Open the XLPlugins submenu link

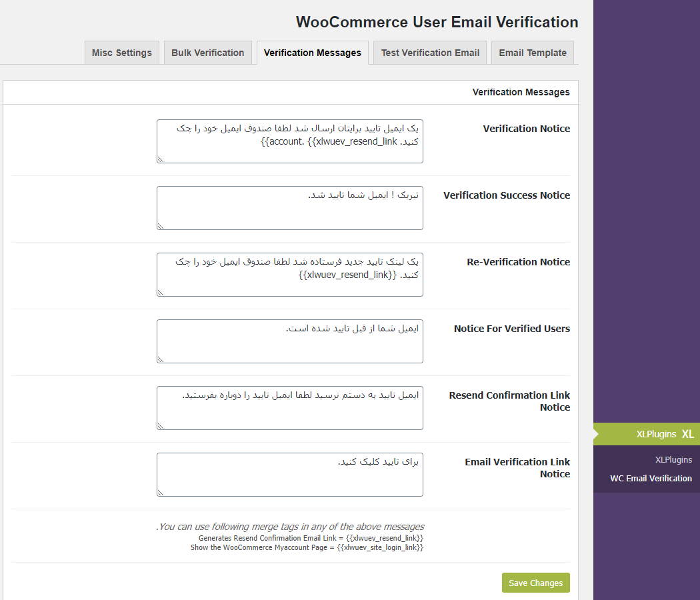673,460
